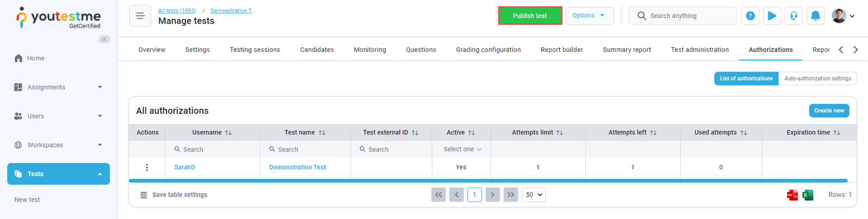The image size is (868, 219).
Task: Export table to Excel
Action: tap(808, 195)
